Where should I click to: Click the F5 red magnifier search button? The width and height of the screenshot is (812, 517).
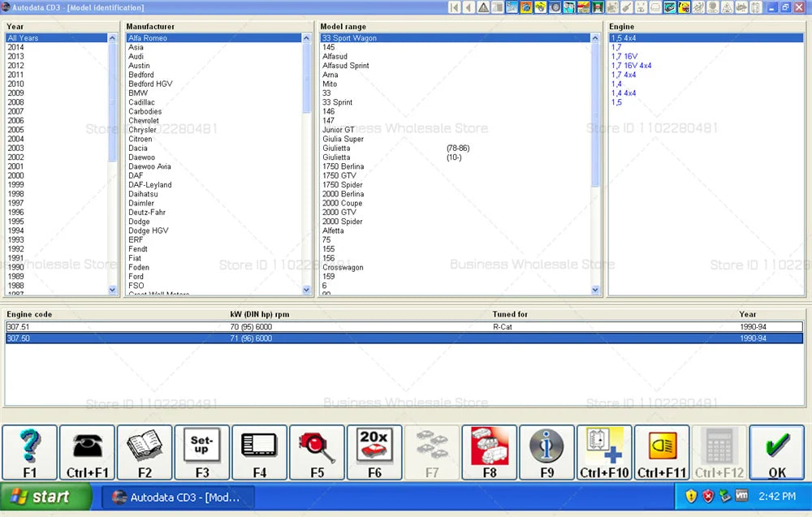(317, 452)
